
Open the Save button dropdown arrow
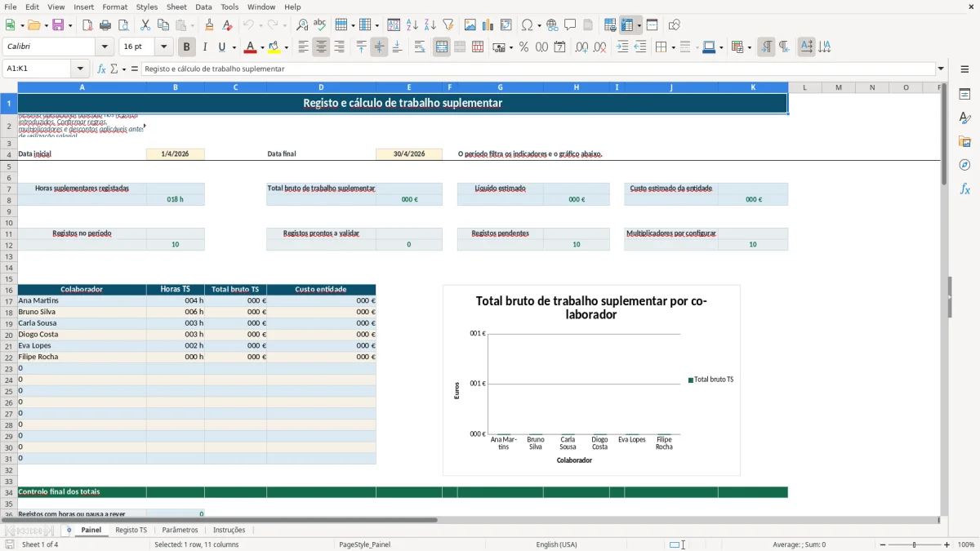(70, 25)
